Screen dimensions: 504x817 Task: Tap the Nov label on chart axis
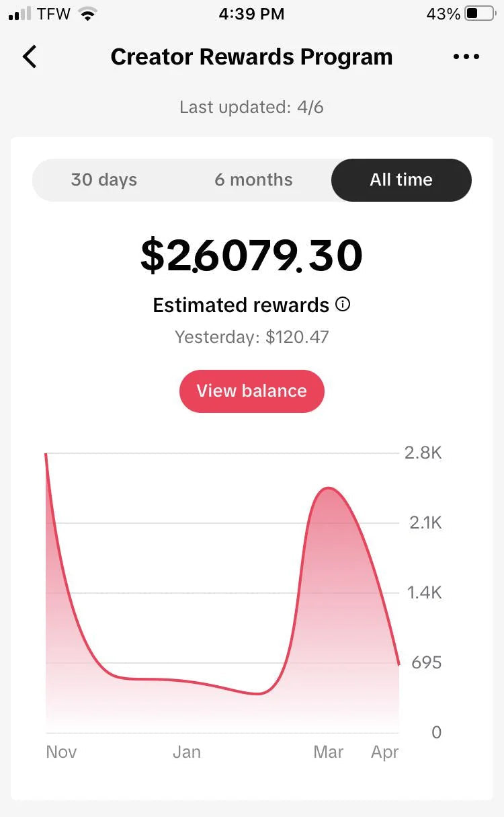[x=61, y=752]
